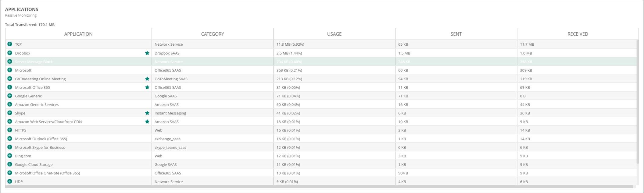Click the 0 B received value

tap(523, 96)
